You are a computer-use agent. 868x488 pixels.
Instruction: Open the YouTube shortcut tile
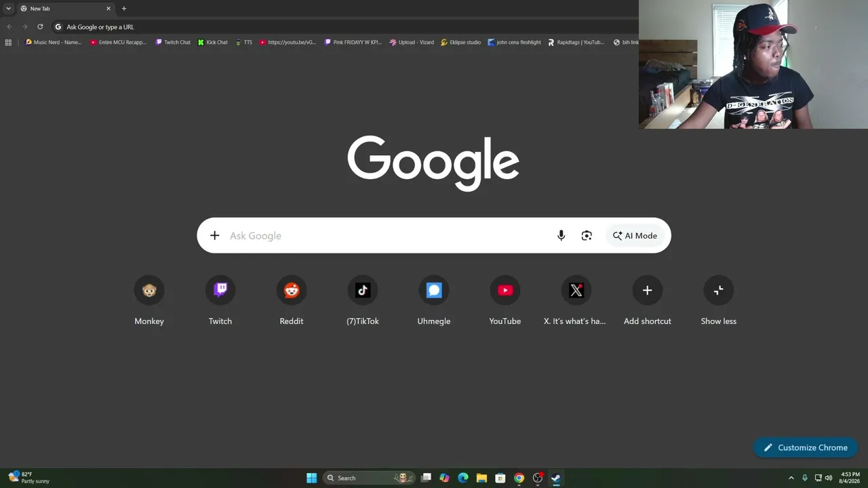pos(505,301)
